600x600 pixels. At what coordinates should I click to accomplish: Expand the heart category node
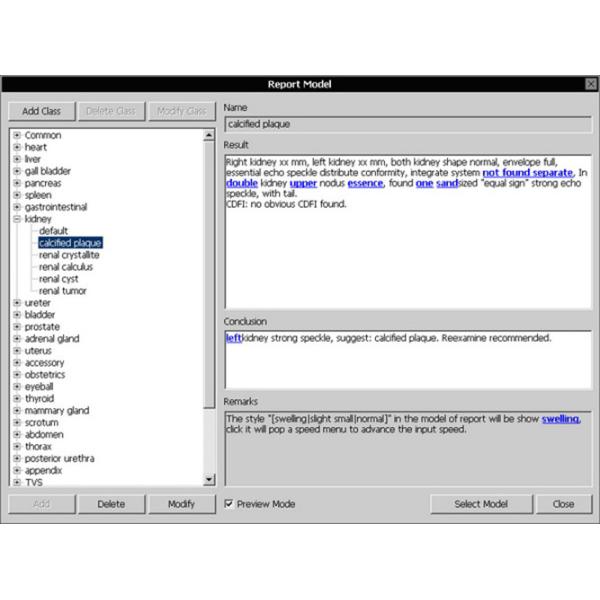pyautogui.click(x=17, y=147)
